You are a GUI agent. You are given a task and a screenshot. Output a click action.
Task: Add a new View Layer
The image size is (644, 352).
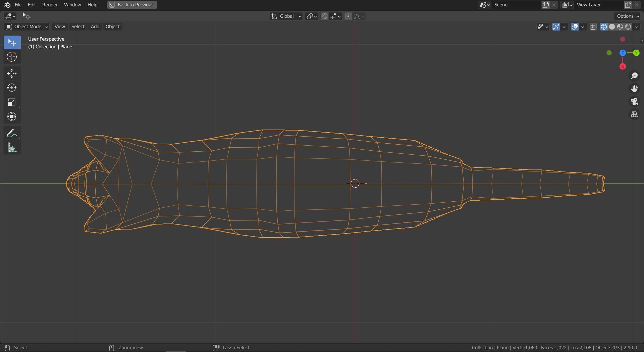(628, 5)
